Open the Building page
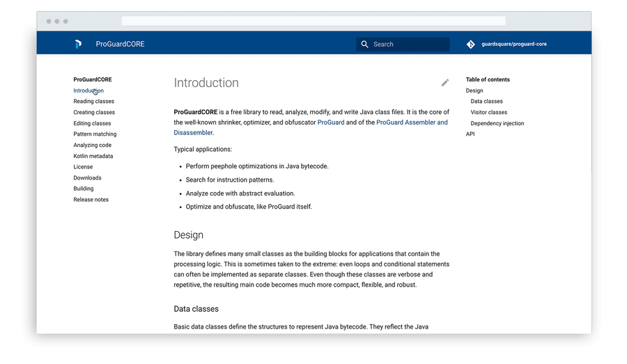This screenshot has height=364, width=627. pyautogui.click(x=83, y=189)
